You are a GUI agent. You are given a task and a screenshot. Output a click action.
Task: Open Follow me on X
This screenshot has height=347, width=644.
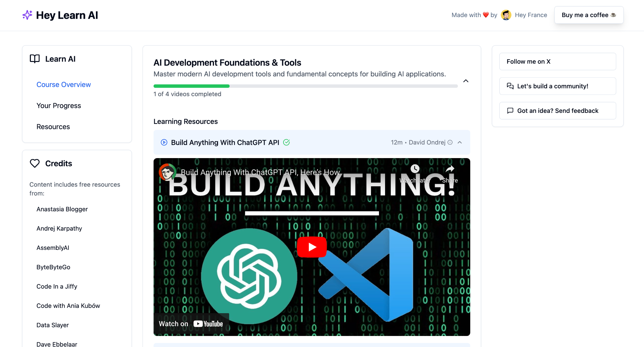tap(557, 61)
